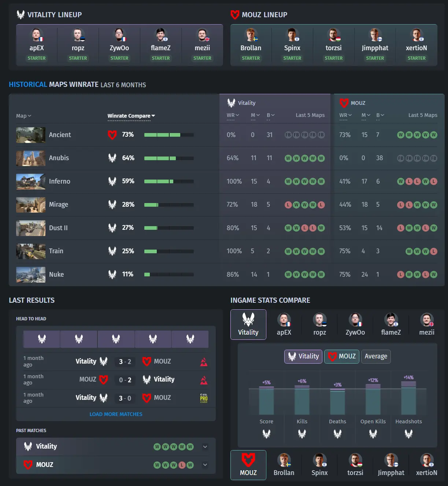Sort by MOUZ B column
The height and width of the screenshot is (486, 448).
coord(380,115)
